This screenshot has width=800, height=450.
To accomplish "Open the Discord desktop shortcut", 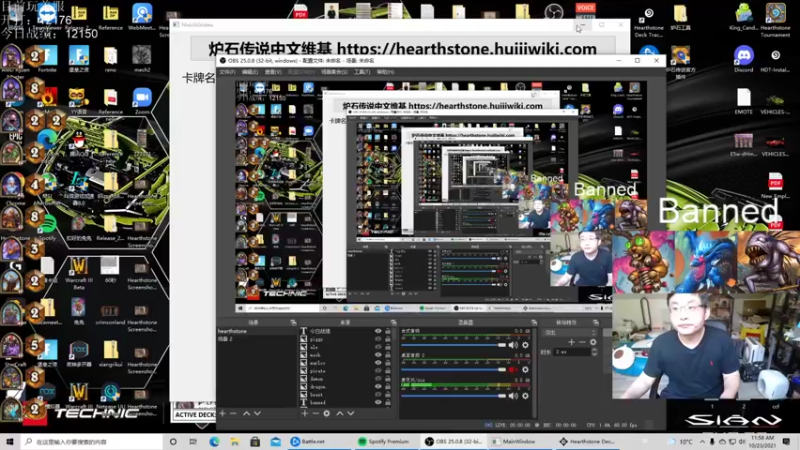I will pos(743,59).
